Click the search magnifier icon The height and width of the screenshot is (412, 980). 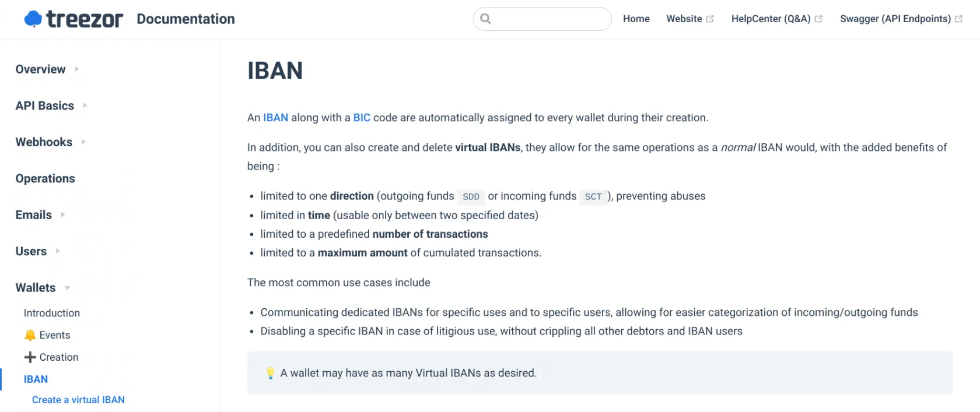(x=485, y=19)
